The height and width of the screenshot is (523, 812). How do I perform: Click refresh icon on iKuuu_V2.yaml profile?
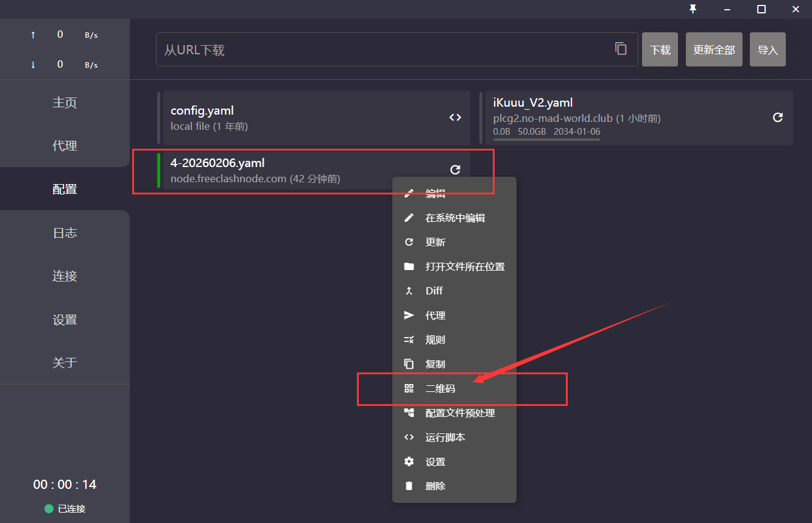click(x=778, y=118)
